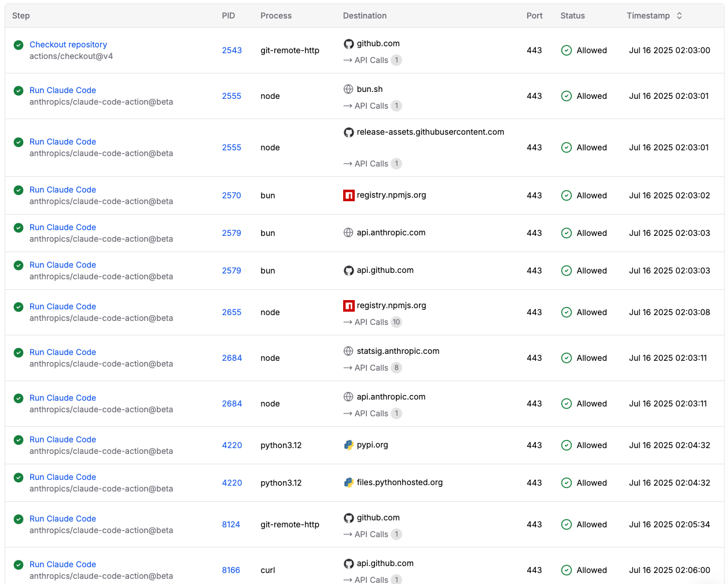Click globe icon beside api.anthropic.com in PID 2684 row

pyautogui.click(x=348, y=397)
